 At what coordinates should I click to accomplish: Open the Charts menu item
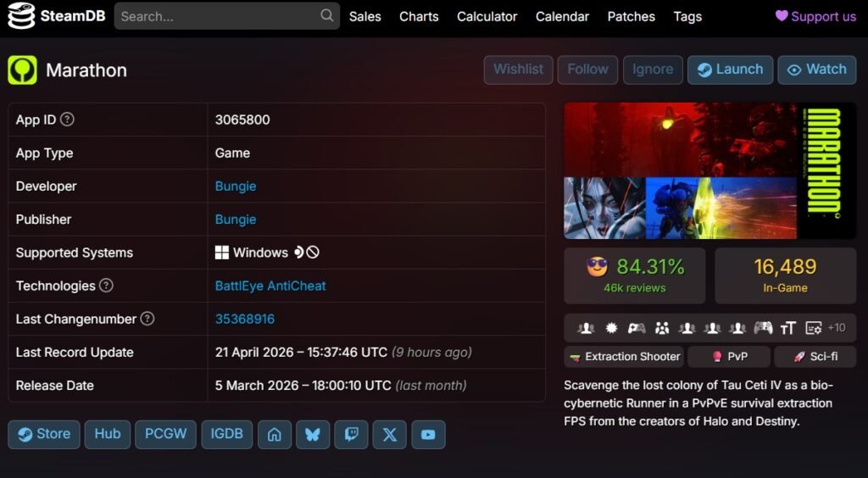419,16
